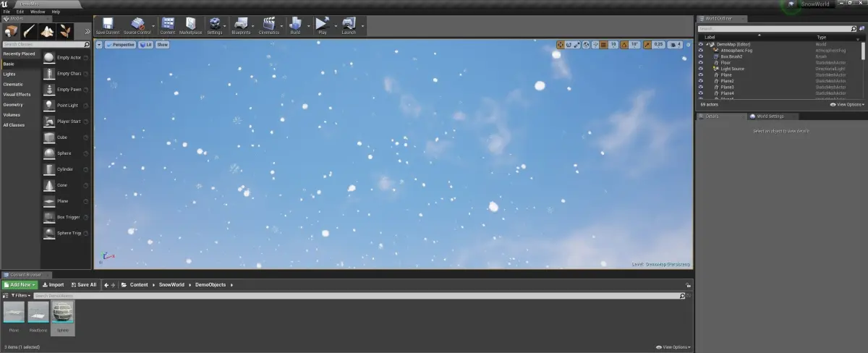868x353 pixels.
Task: Toggle visibility of Plane2 actor
Action: click(700, 81)
